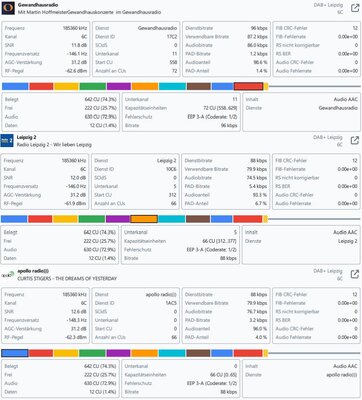The image size is (362, 400).
Task: Open Leipzig 2 in external window icon
Action: coord(355,140)
